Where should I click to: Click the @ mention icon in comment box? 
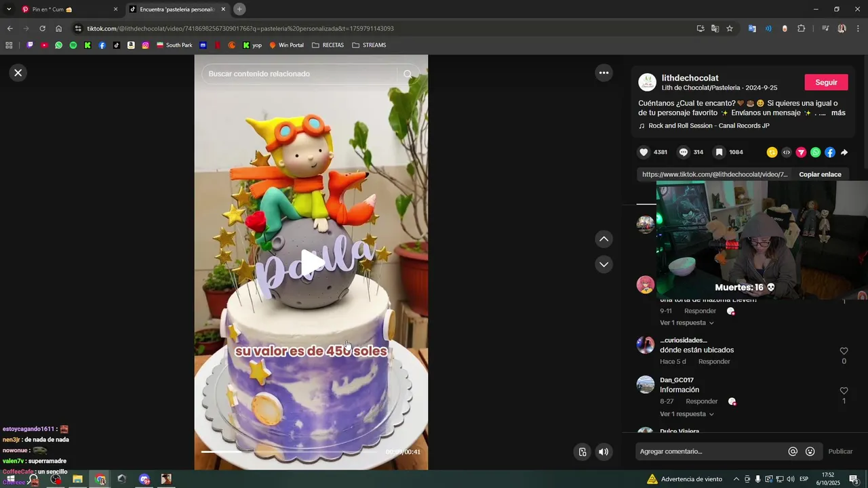coord(793,451)
